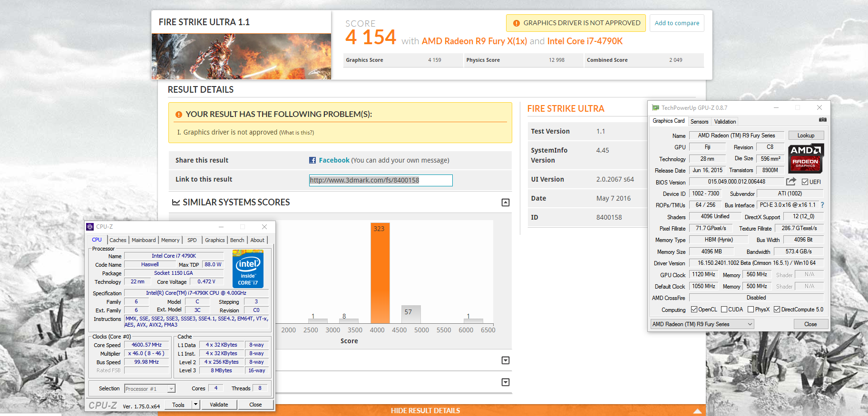The width and height of the screenshot is (868, 416).
Task: Click the Combined Score value 2 049
Action: point(676,60)
